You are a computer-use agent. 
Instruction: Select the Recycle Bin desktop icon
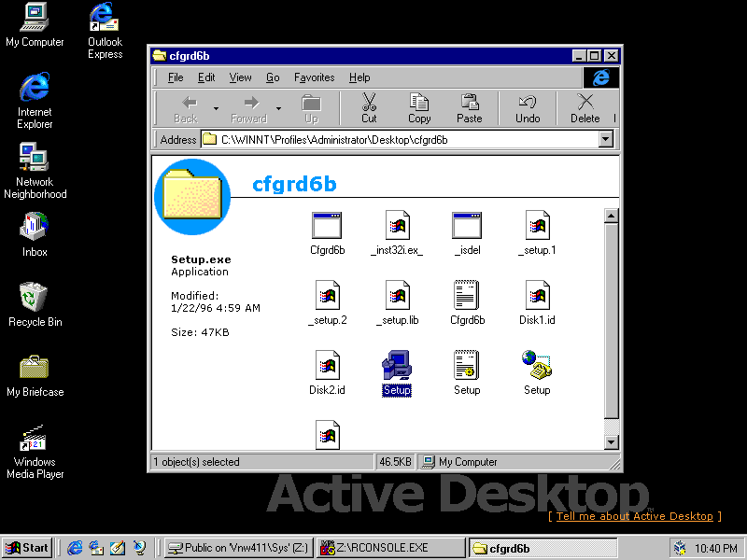tap(35, 305)
